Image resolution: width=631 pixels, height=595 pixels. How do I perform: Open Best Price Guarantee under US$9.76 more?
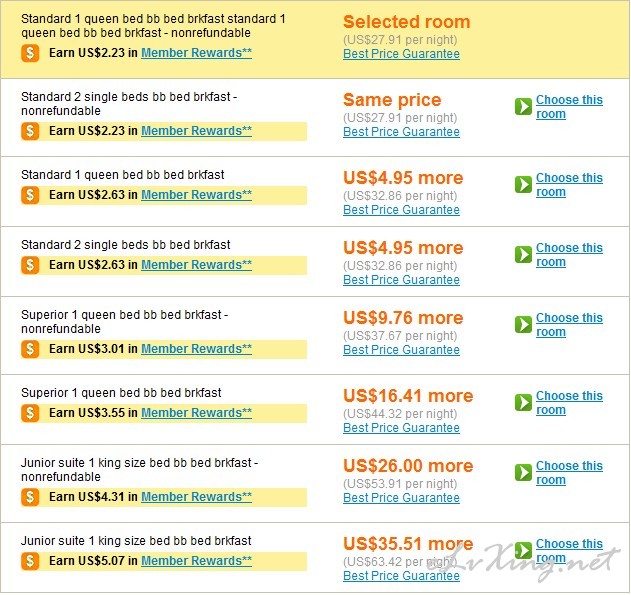pyautogui.click(x=401, y=350)
